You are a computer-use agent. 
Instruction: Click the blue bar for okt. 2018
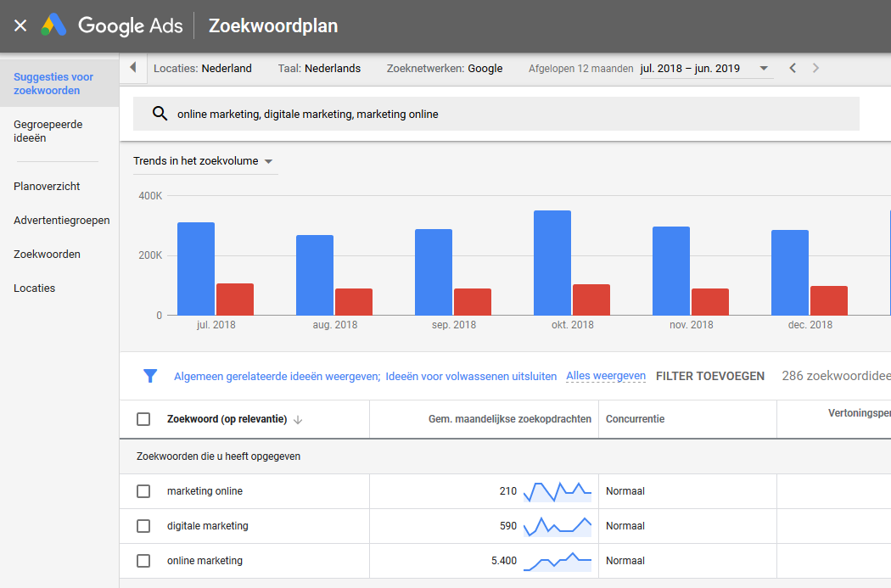click(552, 263)
